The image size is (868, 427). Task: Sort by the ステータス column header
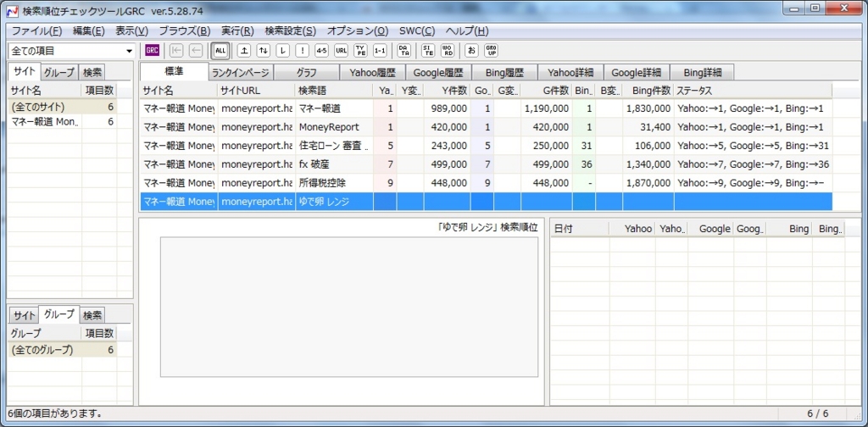click(753, 90)
